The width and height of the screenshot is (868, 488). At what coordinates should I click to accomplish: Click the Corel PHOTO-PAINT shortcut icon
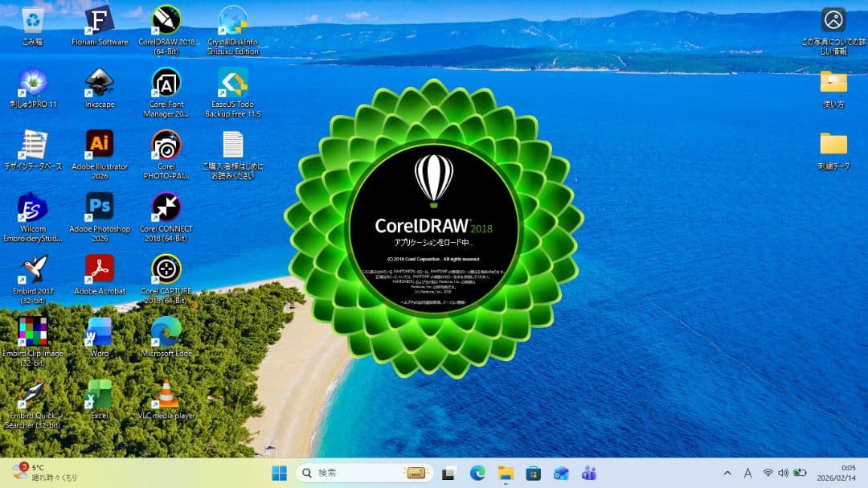[166, 145]
